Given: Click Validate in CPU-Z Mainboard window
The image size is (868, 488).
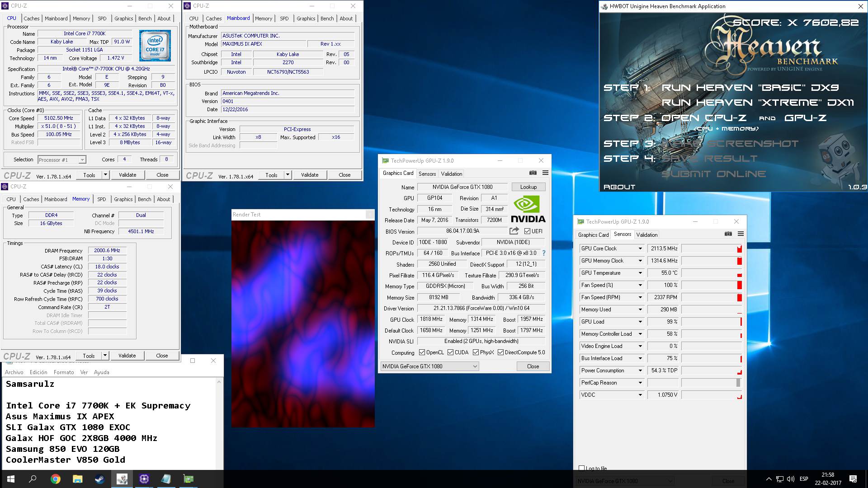Looking at the screenshot, I should pos(310,175).
